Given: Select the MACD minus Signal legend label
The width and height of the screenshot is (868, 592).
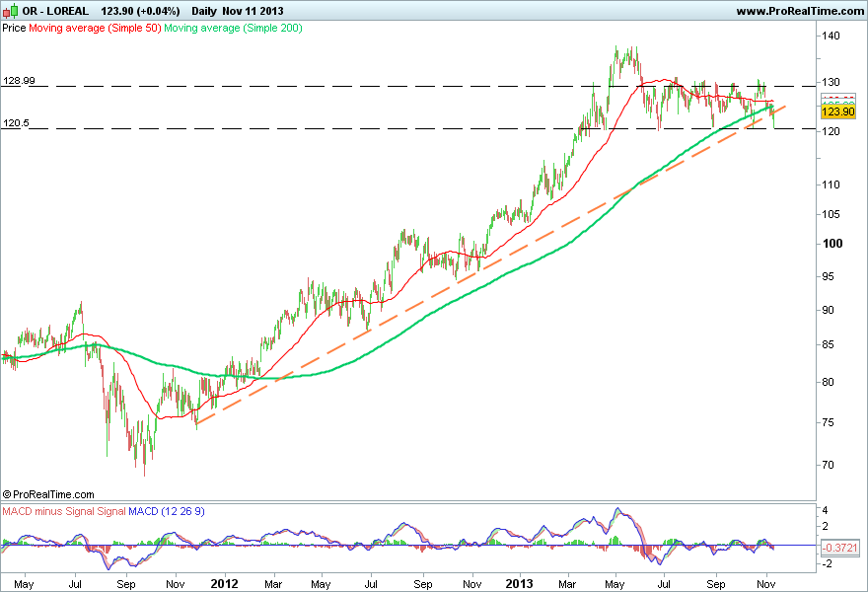Looking at the screenshot, I should (x=47, y=511).
